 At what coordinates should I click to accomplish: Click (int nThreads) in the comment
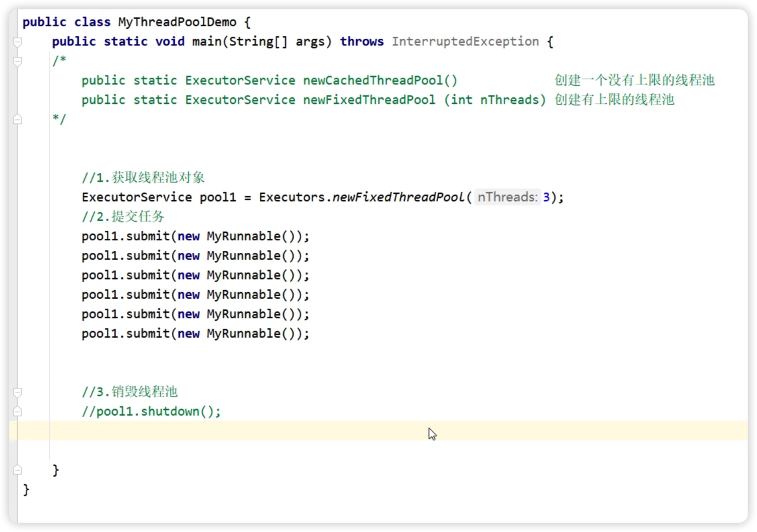click(x=495, y=100)
